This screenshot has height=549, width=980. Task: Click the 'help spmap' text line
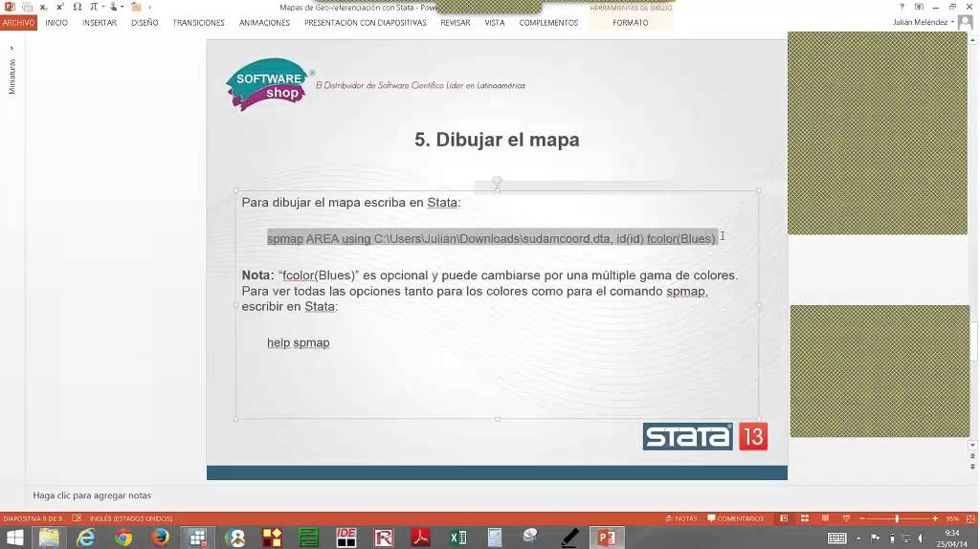(299, 342)
